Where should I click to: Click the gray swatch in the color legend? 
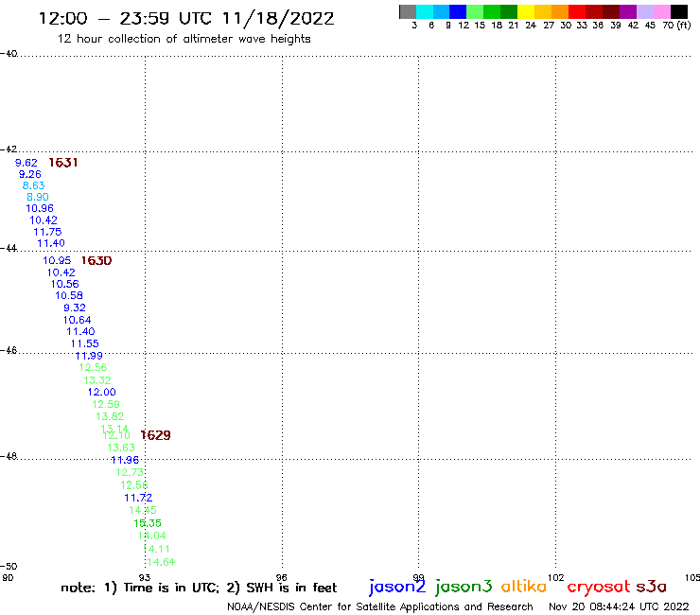(x=408, y=11)
